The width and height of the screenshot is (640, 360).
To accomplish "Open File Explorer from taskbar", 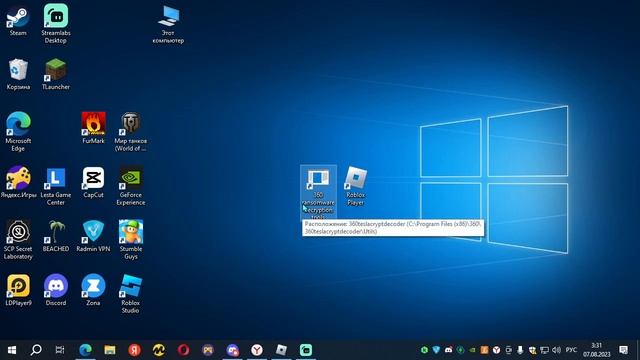I will click(110, 350).
